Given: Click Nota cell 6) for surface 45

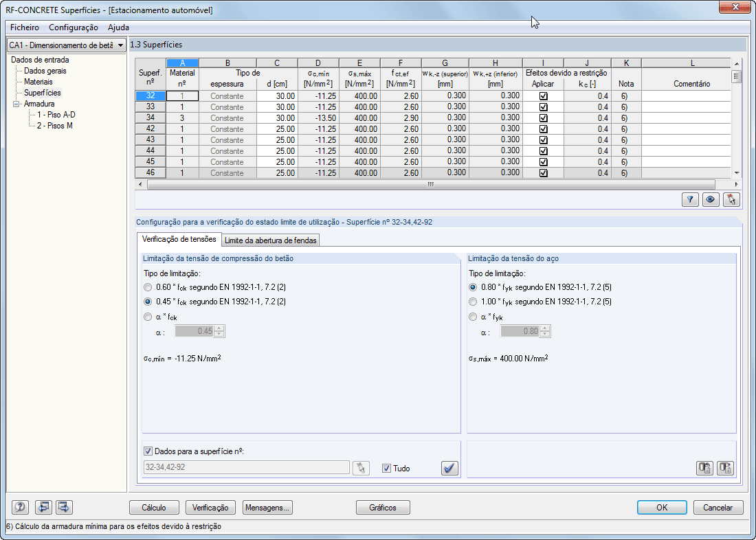Looking at the screenshot, I should click(x=626, y=162).
